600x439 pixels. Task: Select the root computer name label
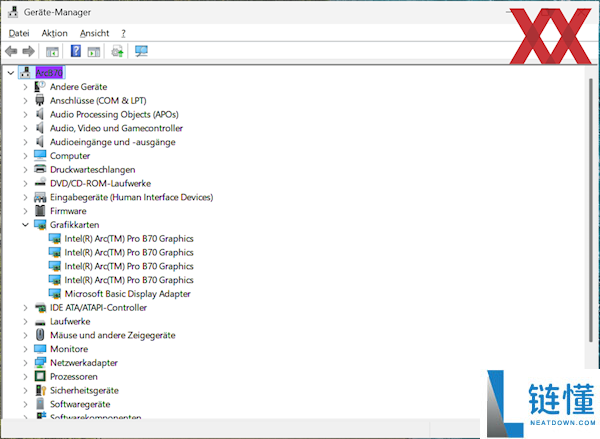click(x=49, y=73)
